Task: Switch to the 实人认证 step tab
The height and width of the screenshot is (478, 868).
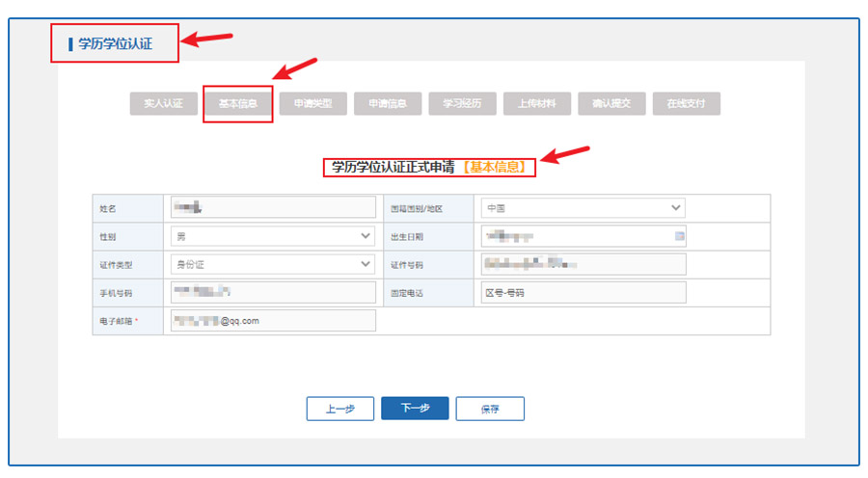Action: point(163,104)
